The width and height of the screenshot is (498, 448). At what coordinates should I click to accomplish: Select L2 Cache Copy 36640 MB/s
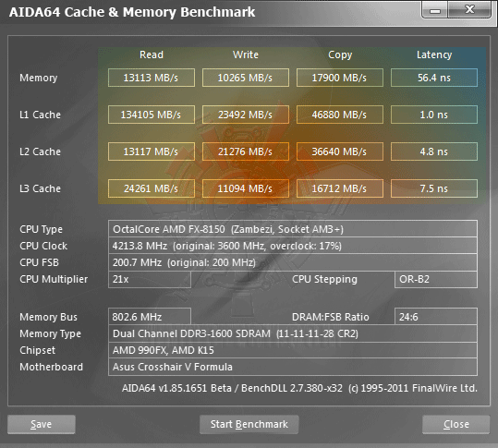340,151
